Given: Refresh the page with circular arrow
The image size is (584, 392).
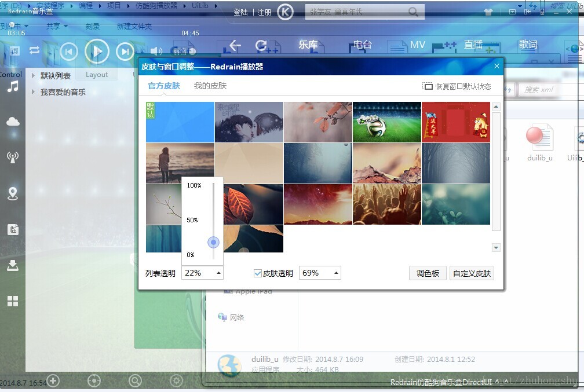Looking at the screenshot, I should click(x=261, y=45).
